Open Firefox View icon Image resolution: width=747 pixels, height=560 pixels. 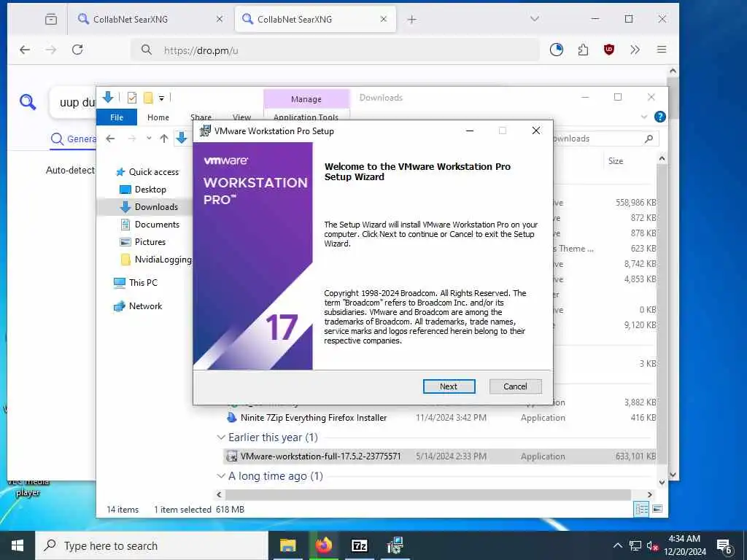[51, 19]
